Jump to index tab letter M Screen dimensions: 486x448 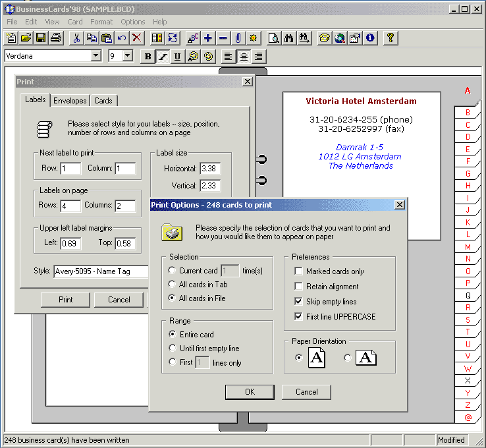point(468,247)
